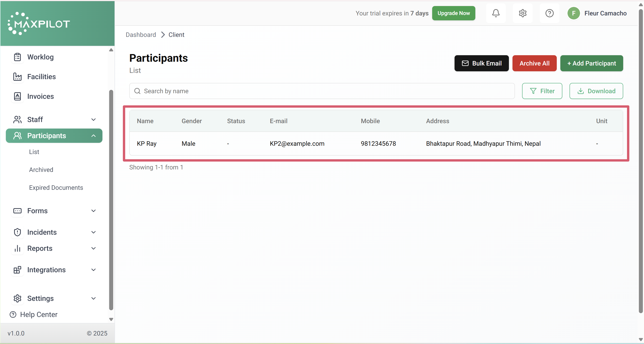Viewport: 644px width, 344px height.
Task: Open the Archived participants submenu item
Action: point(41,170)
